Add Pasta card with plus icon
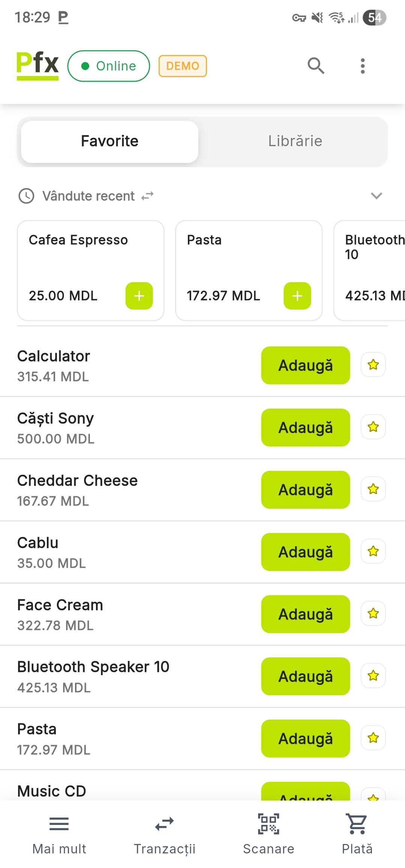405x868 pixels. pos(297,296)
